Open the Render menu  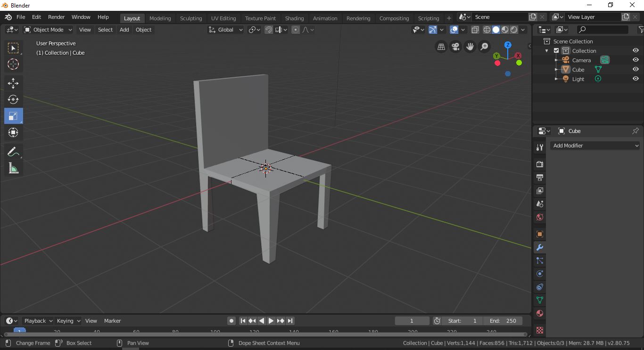[x=56, y=17]
